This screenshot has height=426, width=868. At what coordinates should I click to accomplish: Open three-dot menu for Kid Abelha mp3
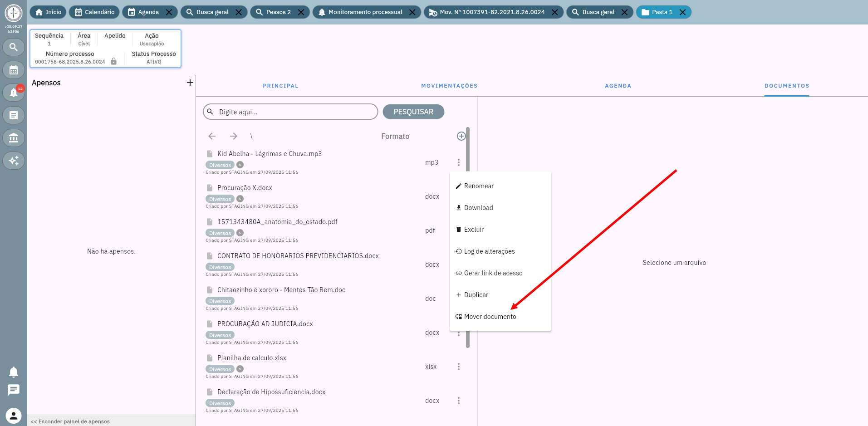coord(458,162)
